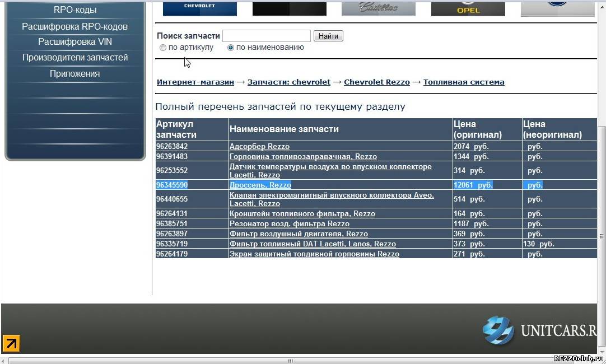
Task: Open the 'Дроссель, Rezzo' part link
Action: click(260, 185)
